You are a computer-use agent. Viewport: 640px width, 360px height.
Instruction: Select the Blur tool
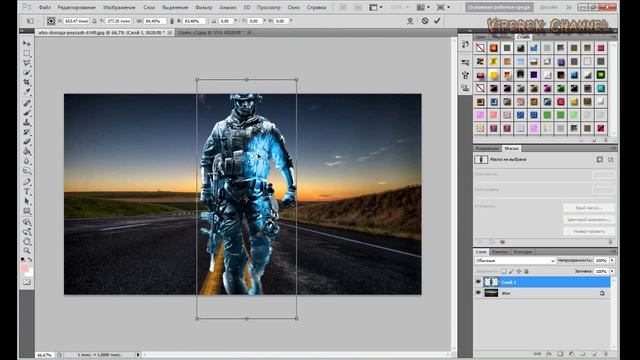(x=27, y=161)
